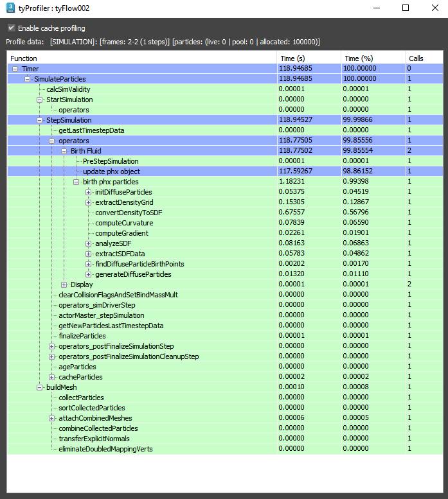The height and width of the screenshot is (499, 448).
Task: Click the Profile data summary text
Action: 163,42
